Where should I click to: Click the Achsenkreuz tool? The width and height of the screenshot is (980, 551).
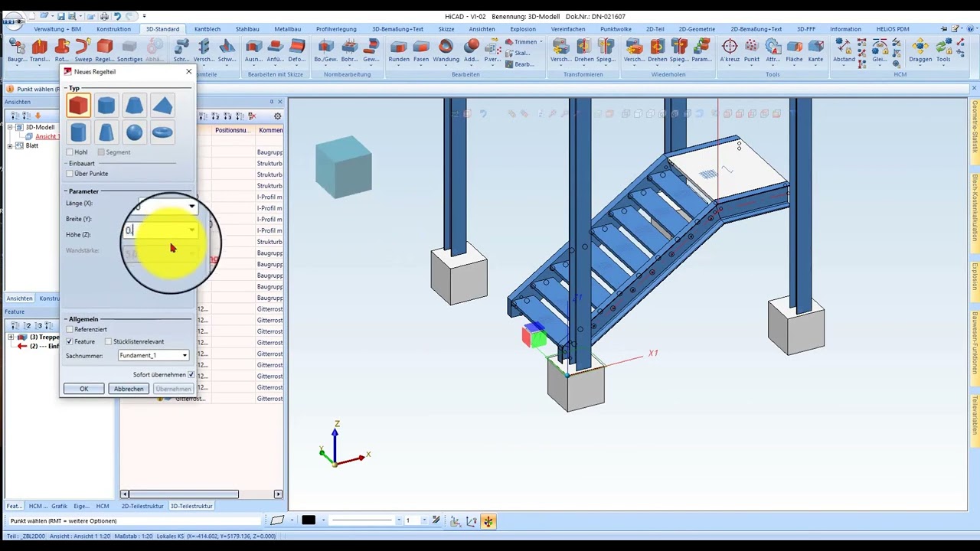[730, 51]
